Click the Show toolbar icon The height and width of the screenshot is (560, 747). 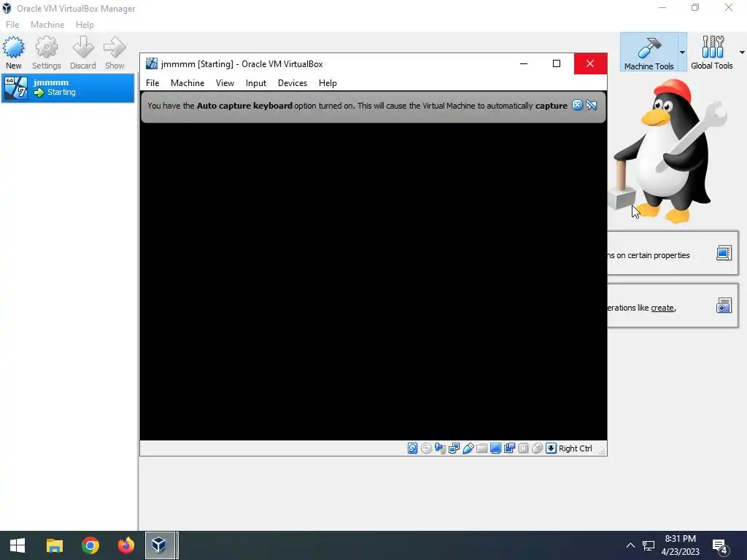coord(115,52)
